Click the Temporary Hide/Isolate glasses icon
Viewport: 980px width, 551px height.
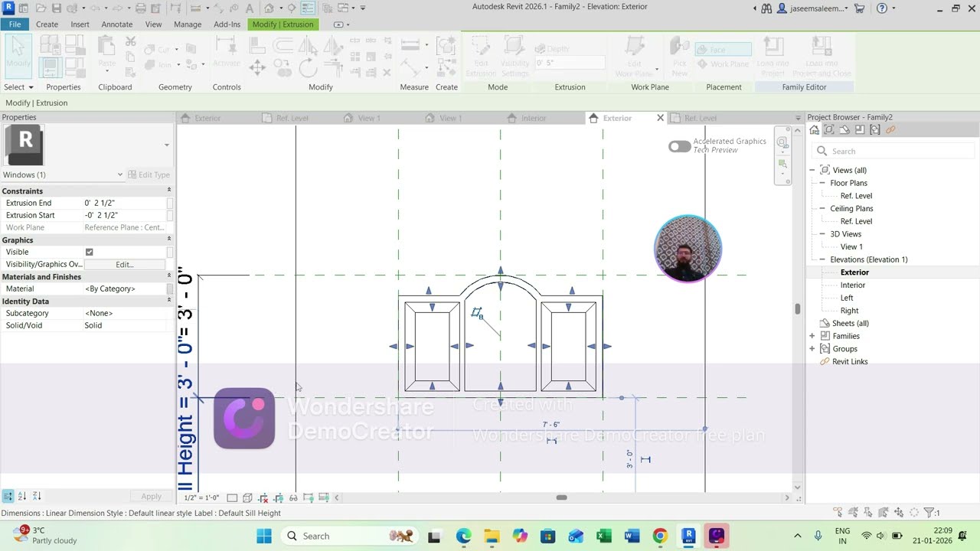(293, 498)
